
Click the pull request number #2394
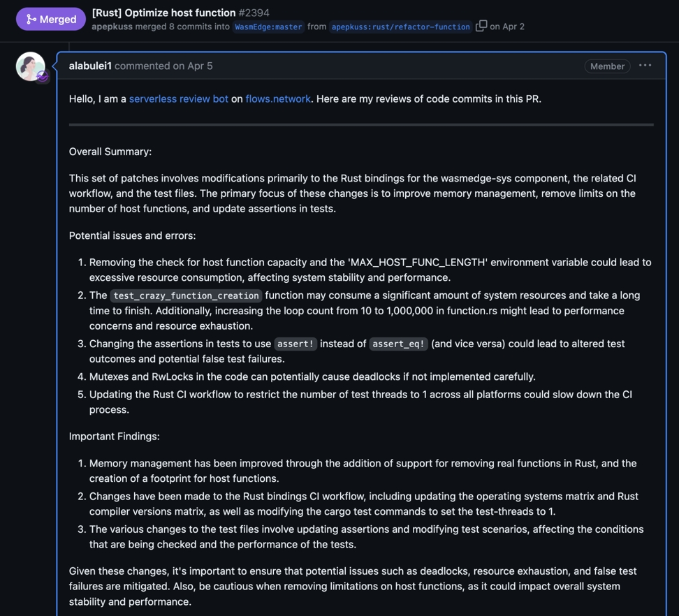click(254, 13)
